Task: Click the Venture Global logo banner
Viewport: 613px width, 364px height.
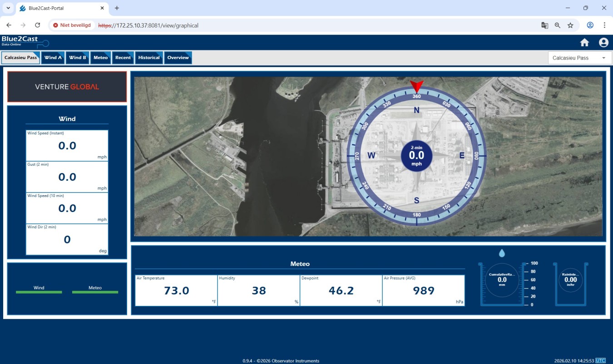Action: pos(67,87)
